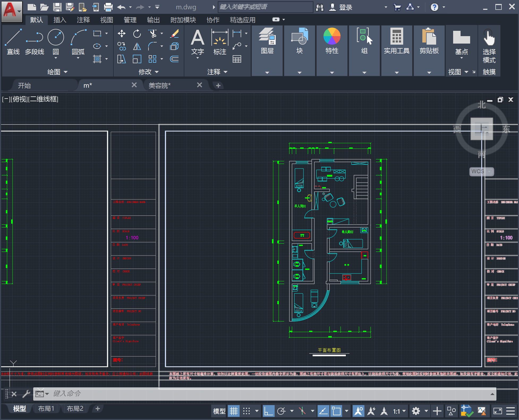The image size is (519, 420).
Task: Toggle Ortho mode in status bar
Action: click(268, 411)
